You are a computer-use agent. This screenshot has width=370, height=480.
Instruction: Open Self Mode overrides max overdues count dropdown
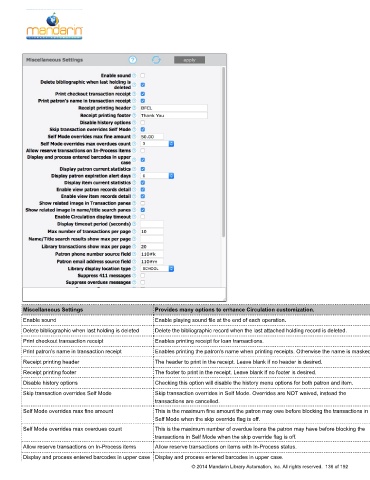tap(157, 144)
